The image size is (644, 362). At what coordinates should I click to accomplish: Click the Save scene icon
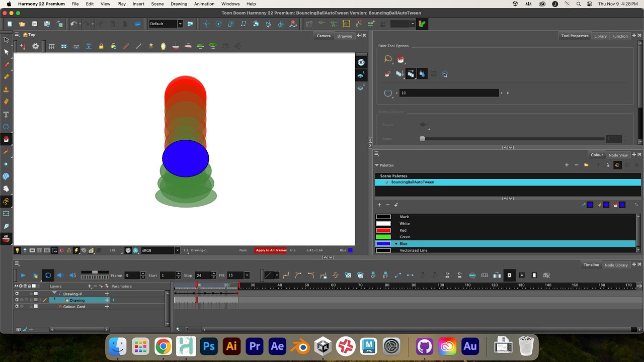[x=34, y=24]
